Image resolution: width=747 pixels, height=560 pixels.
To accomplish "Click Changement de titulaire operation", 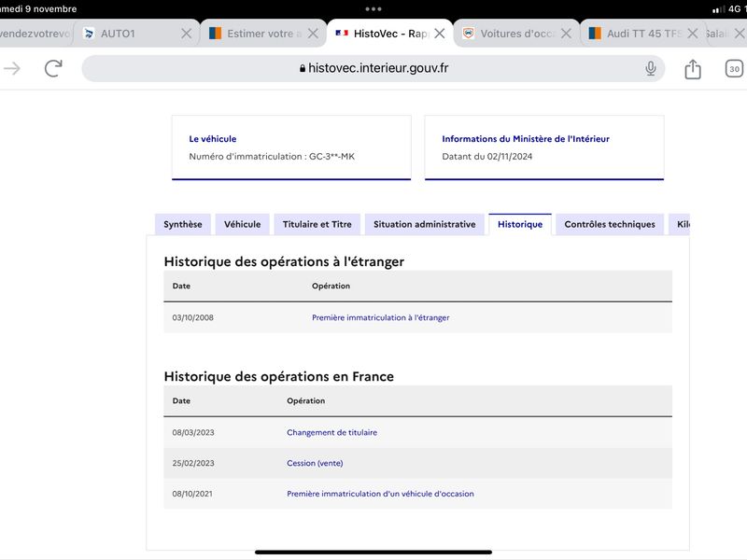I will 332,432.
